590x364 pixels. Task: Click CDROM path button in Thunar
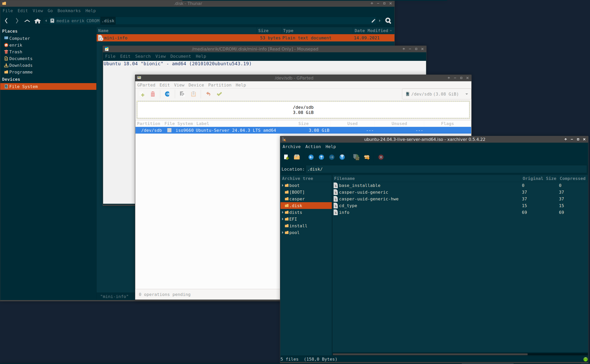[x=93, y=21]
